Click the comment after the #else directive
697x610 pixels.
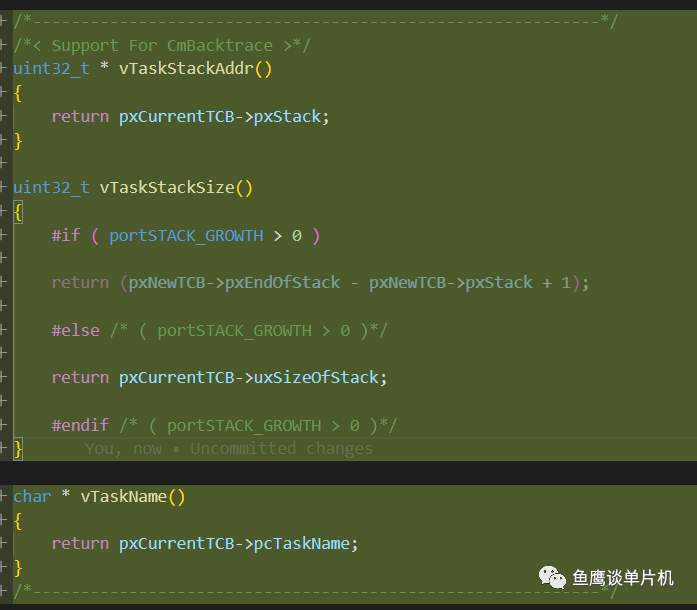pos(249,331)
